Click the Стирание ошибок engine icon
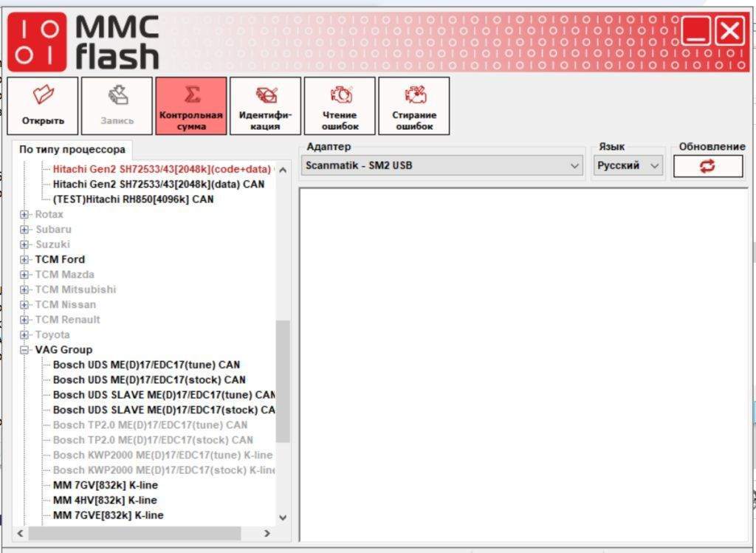 [x=413, y=106]
